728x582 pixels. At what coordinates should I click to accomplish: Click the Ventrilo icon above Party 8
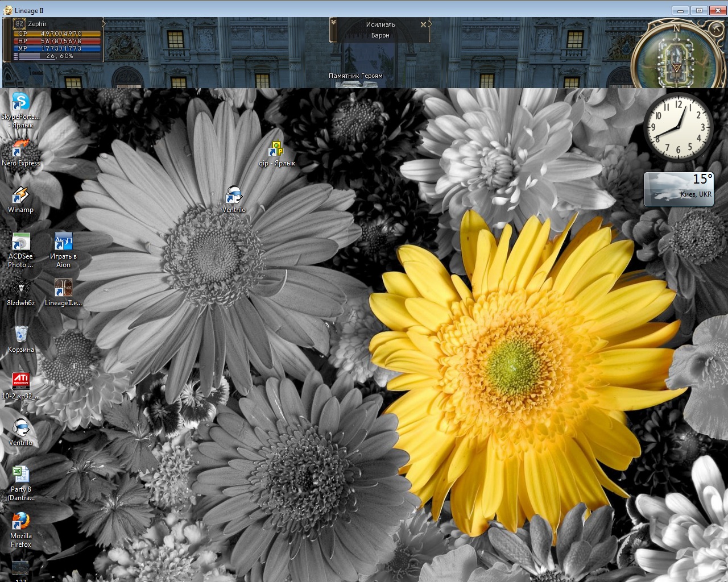click(x=20, y=433)
